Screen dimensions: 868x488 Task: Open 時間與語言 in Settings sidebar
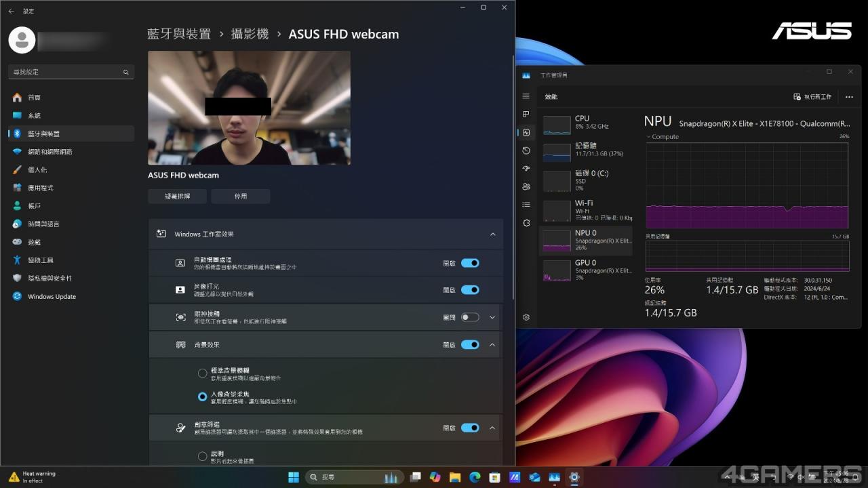(71, 224)
